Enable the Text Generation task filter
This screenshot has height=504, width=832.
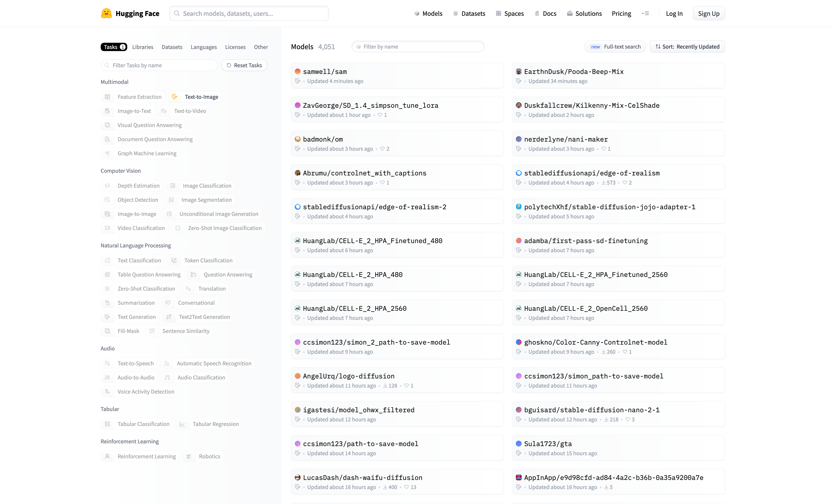click(x=130, y=317)
